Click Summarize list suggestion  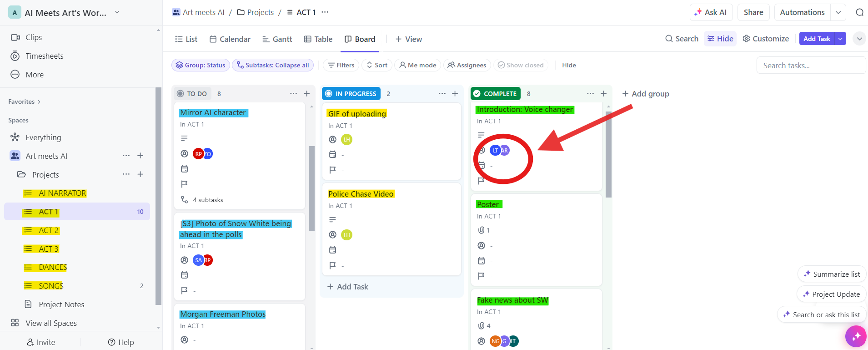832,274
